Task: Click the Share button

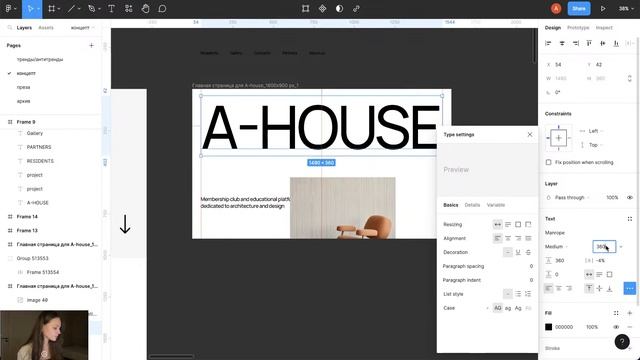Action: (579, 9)
